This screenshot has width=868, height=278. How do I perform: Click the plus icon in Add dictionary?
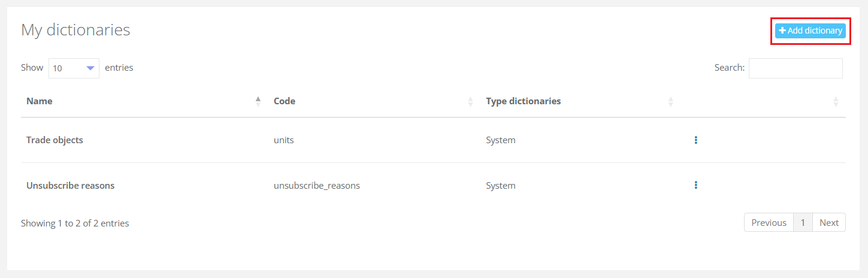tap(782, 31)
